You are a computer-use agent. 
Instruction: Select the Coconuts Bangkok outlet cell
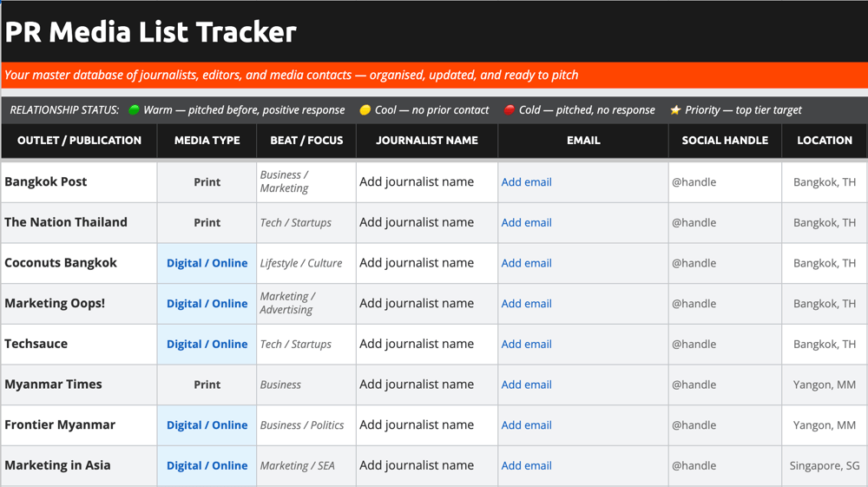point(79,263)
